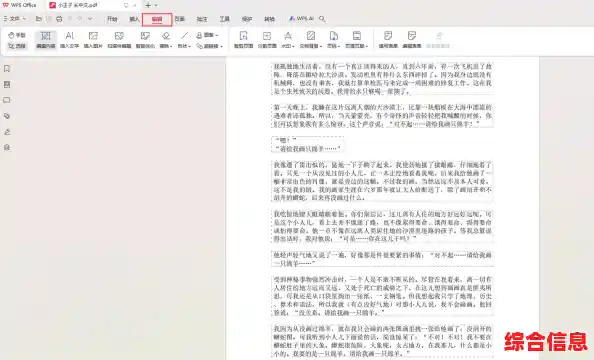The width and height of the screenshot is (594, 360).
Task: Click the search magnifier icon
Action: click(322, 19)
